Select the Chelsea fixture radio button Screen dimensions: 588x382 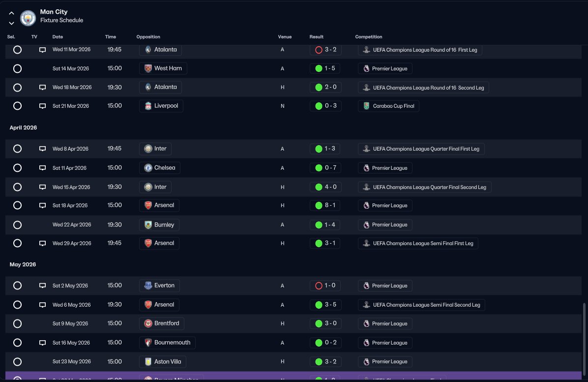tap(17, 168)
